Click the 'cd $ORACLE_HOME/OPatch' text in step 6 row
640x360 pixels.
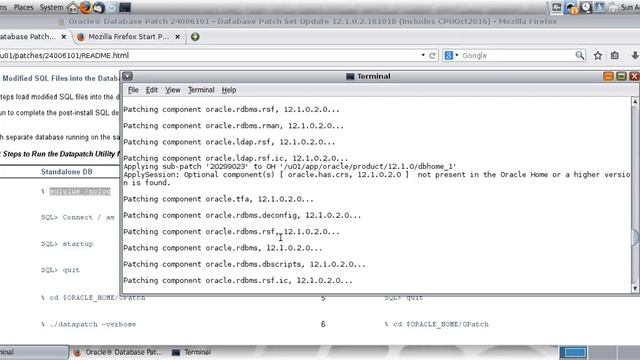pos(441,324)
